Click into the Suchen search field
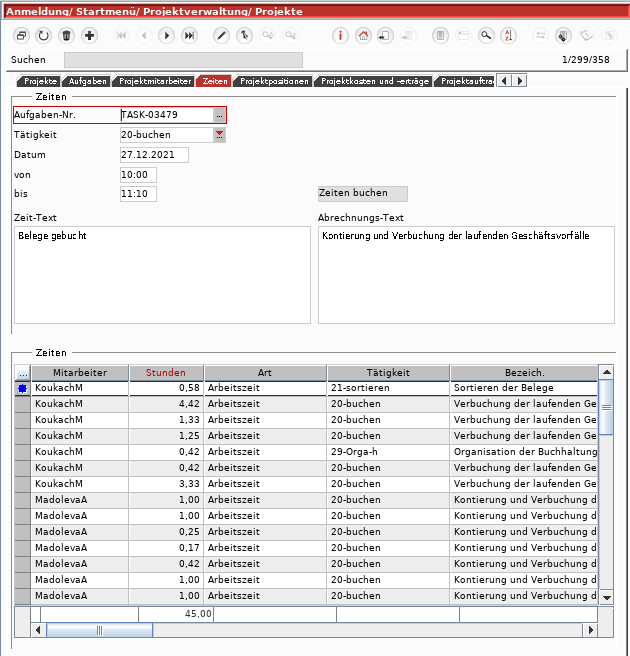 point(182,60)
